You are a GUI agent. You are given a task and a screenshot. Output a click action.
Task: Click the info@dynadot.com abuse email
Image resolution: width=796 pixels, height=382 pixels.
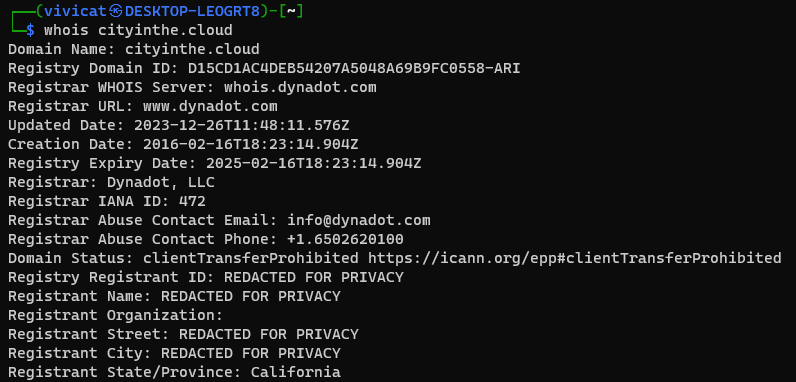pos(359,220)
